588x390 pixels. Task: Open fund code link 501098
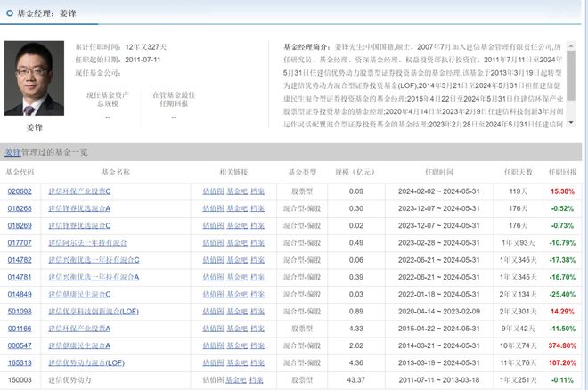click(x=20, y=312)
